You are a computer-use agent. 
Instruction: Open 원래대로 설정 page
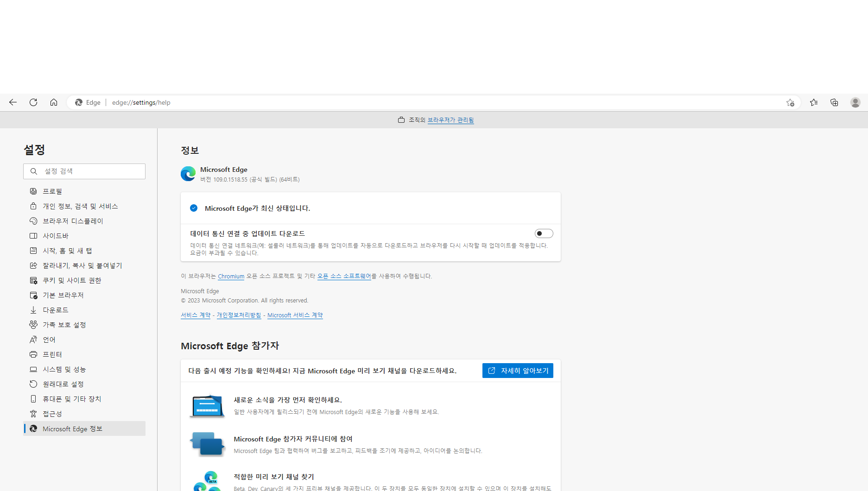84,384
